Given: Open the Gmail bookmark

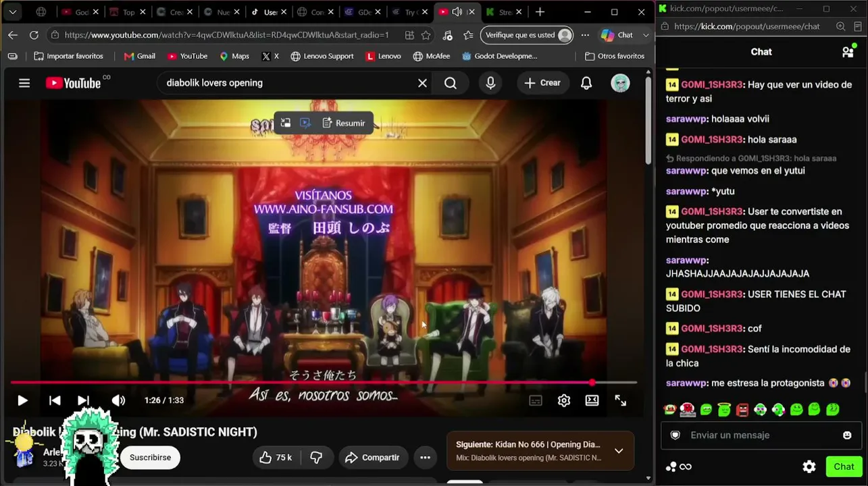Looking at the screenshot, I should click(x=140, y=56).
